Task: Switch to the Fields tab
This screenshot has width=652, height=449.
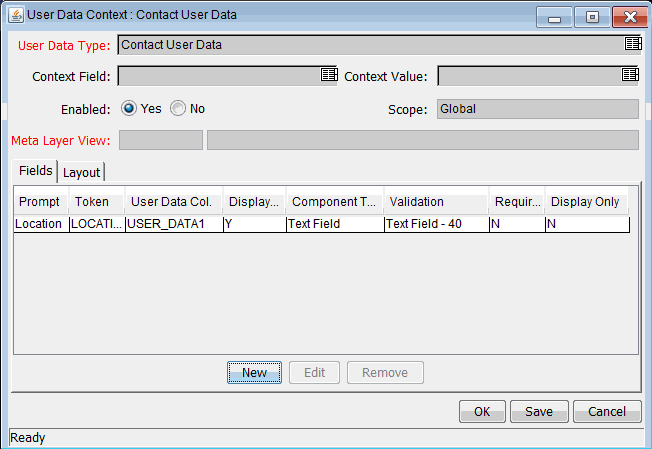Action: click(35, 171)
